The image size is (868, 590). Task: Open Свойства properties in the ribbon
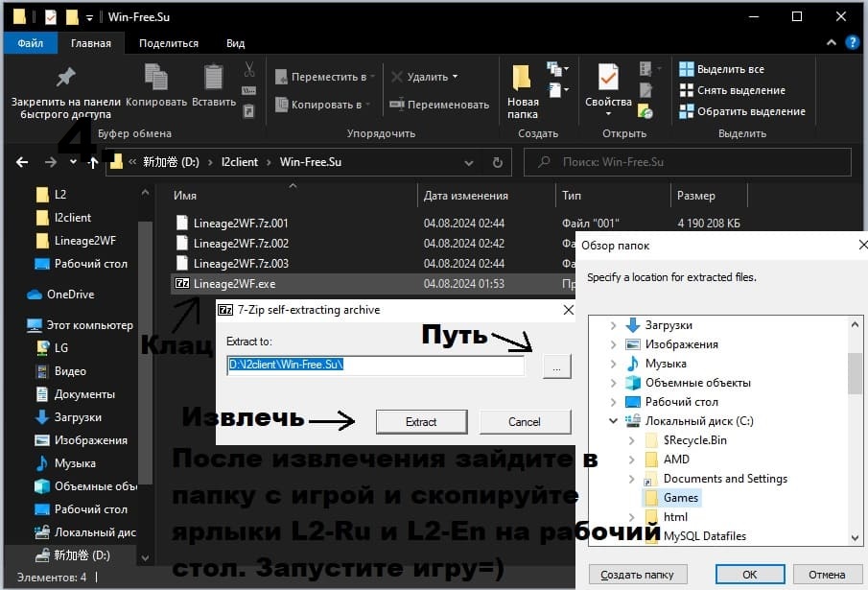(x=608, y=90)
